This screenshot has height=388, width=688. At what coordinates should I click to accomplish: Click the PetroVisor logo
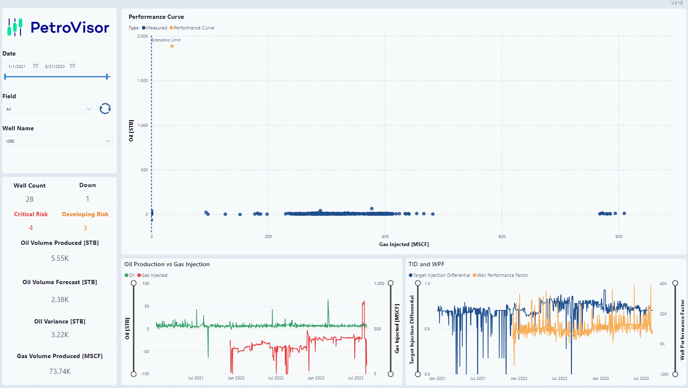coord(58,28)
